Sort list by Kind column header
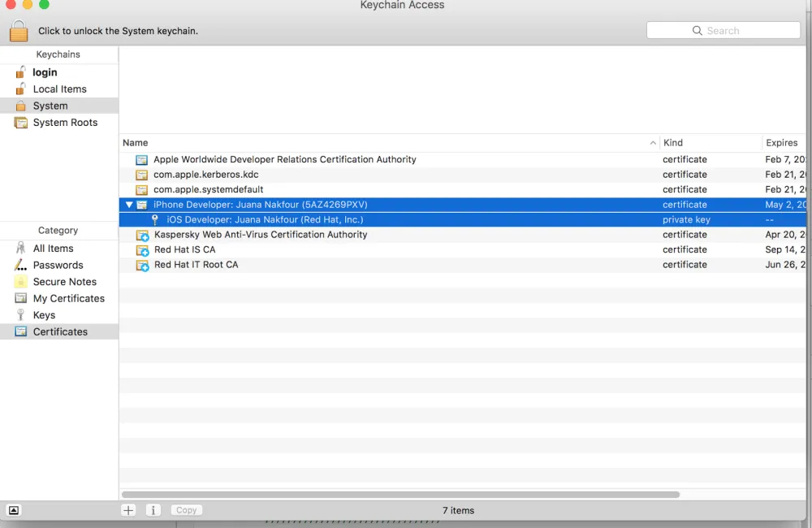This screenshot has width=812, height=528. (x=710, y=143)
